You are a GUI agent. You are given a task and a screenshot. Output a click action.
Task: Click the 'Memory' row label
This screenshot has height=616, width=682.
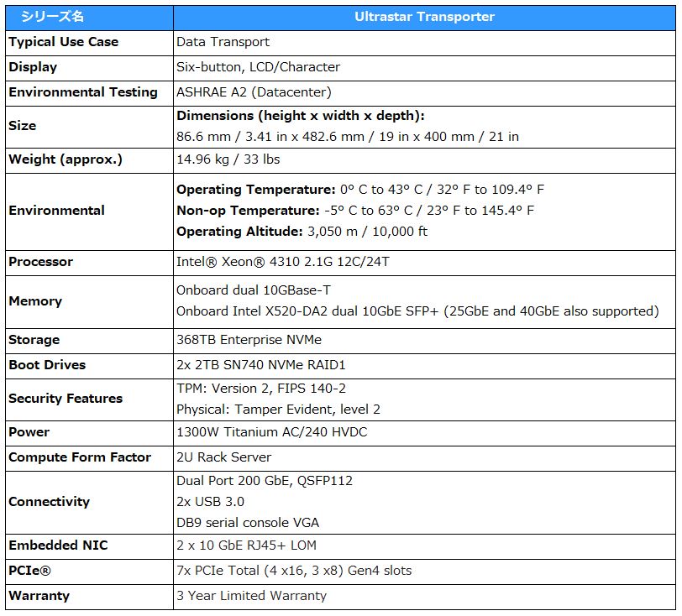click(x=35, y=301)
